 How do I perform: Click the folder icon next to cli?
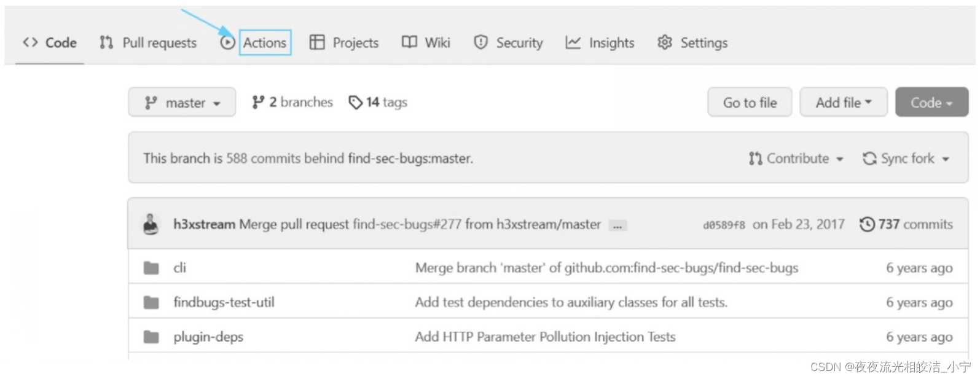[151, 268]
